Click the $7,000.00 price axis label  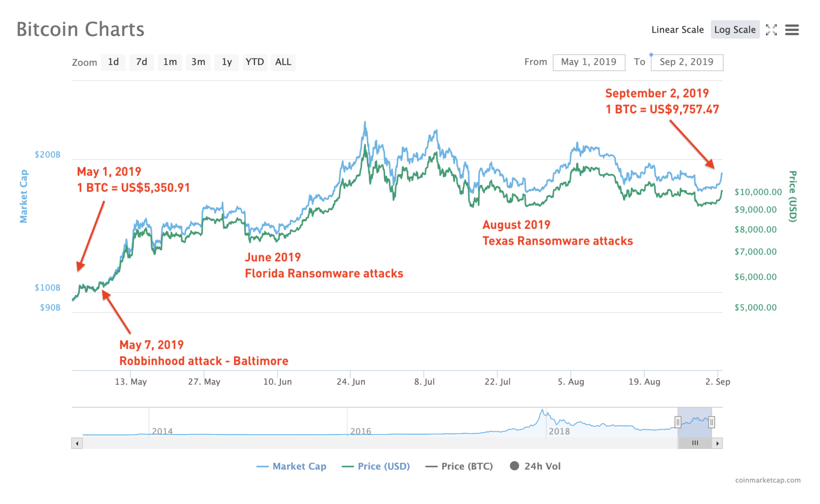tap(755, 252)
